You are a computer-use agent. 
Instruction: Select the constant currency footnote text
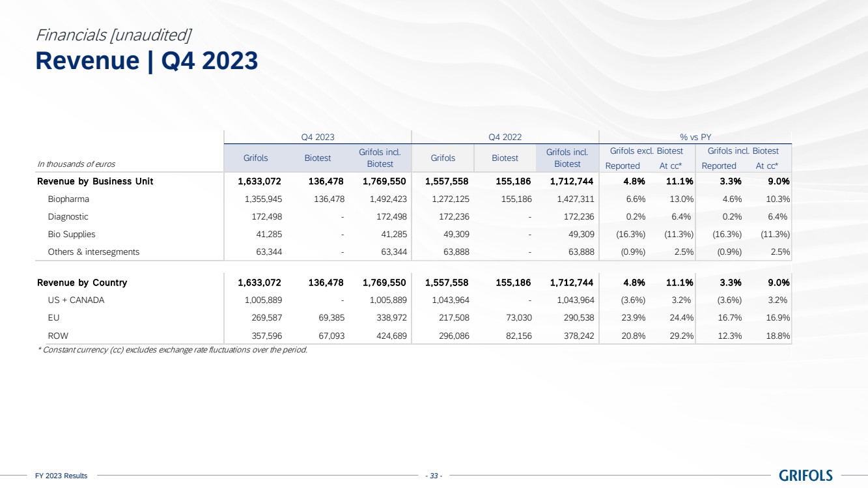[x=171, y=350]
